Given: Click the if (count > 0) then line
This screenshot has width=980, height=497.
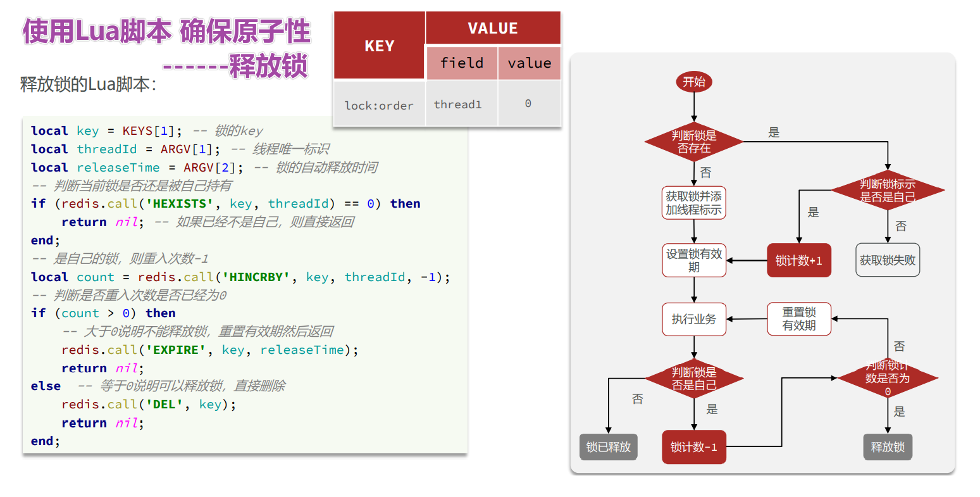Looking at the screenshot, I should tap(103, 313).
